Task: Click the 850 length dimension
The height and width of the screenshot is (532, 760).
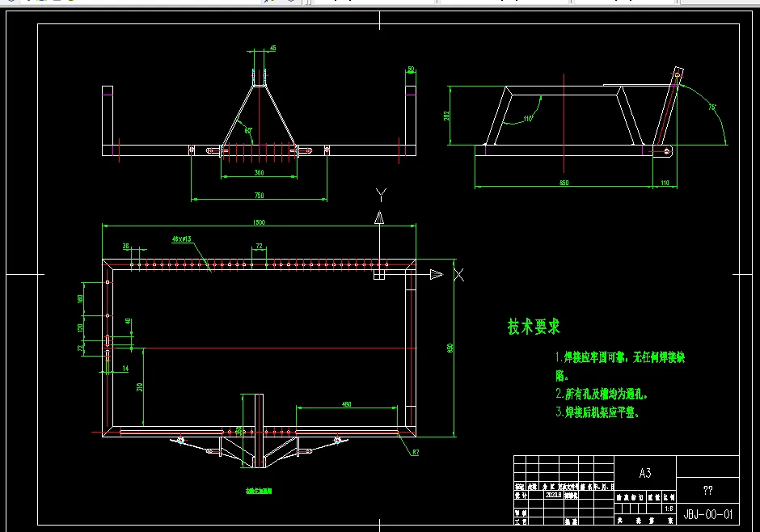Action: tap(564, 183)
